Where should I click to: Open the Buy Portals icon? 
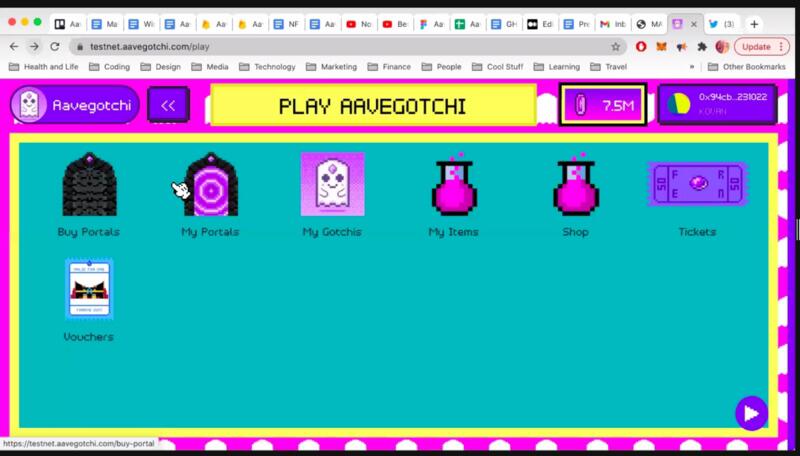89,184
